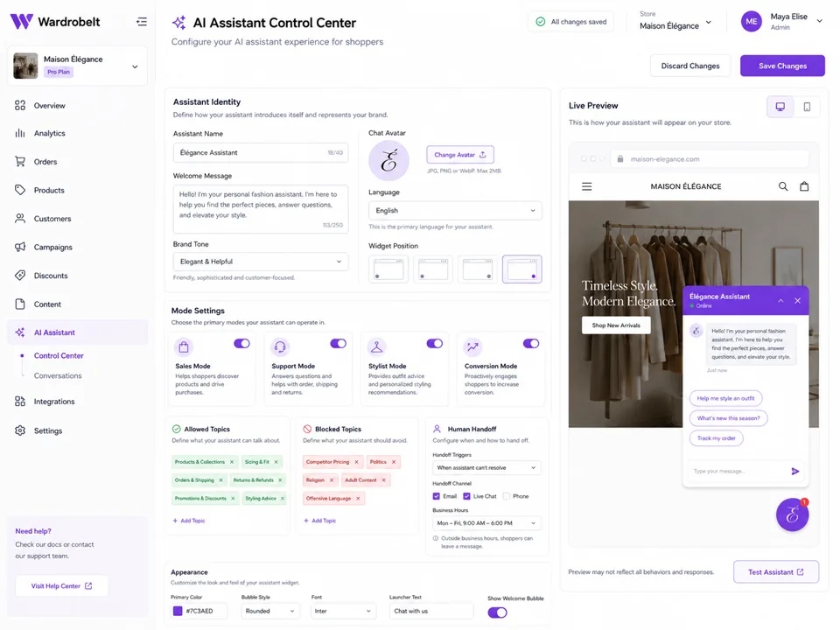Open Bubble Style dropdown
The height and width of the screenshot is (630, 840).
(x=269, y=611)
